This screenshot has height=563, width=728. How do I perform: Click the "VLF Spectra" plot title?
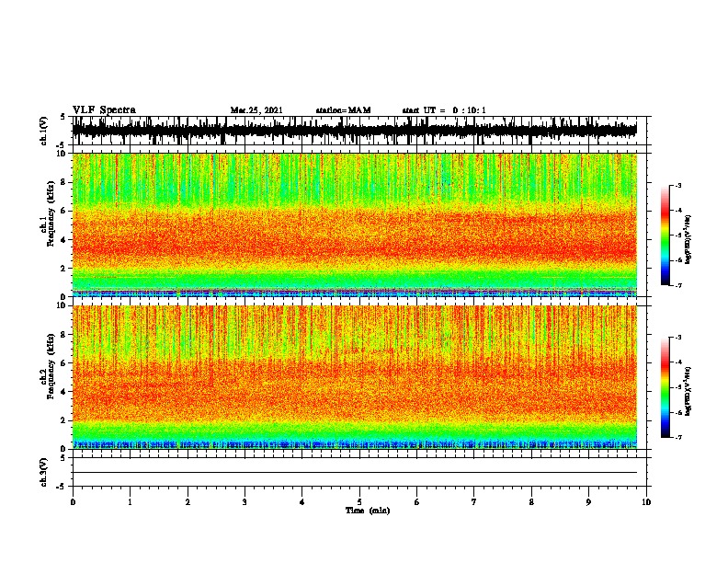[104, 110]
